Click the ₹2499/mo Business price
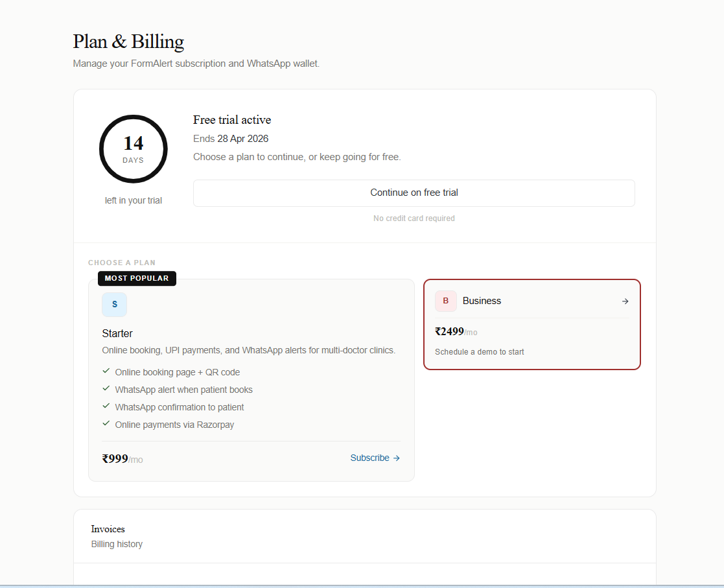The width and height of the screenshot is (724, 588). click(456, 332)
